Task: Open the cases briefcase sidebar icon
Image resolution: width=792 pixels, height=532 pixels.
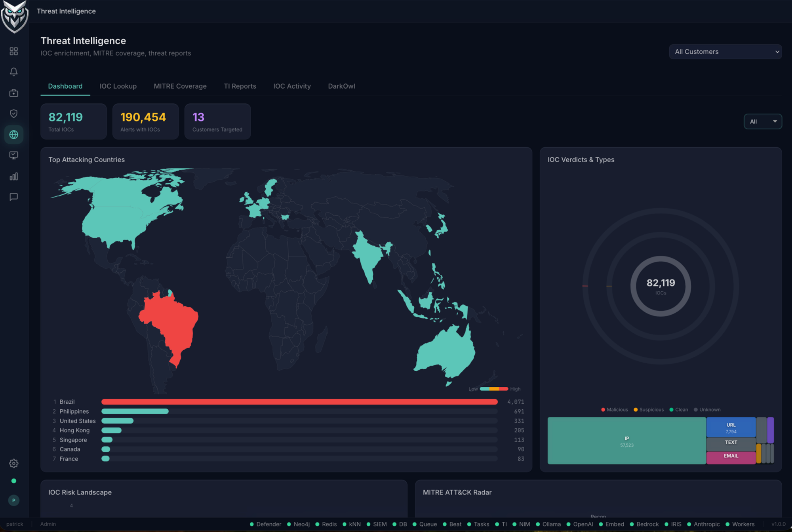Action: [14, 93]
